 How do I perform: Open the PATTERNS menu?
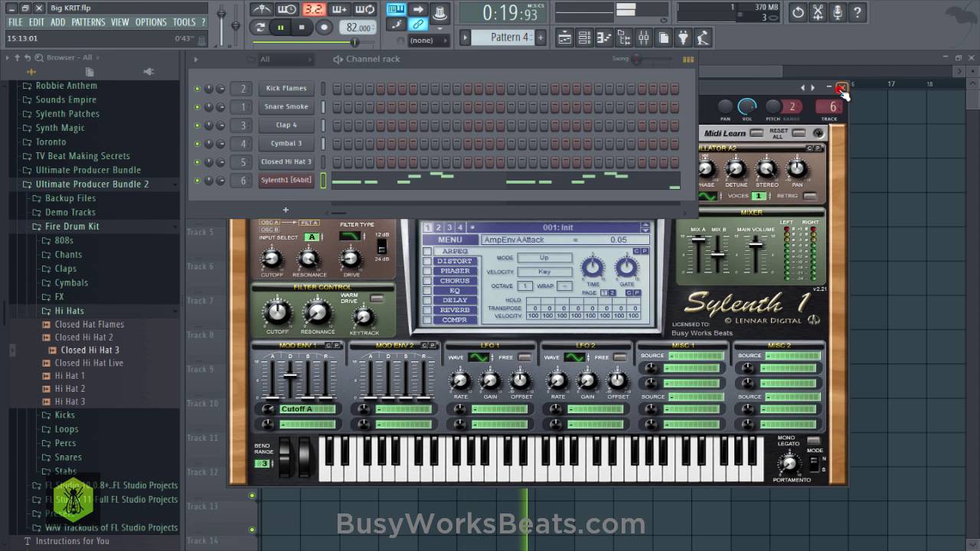[x=88, y=22]
